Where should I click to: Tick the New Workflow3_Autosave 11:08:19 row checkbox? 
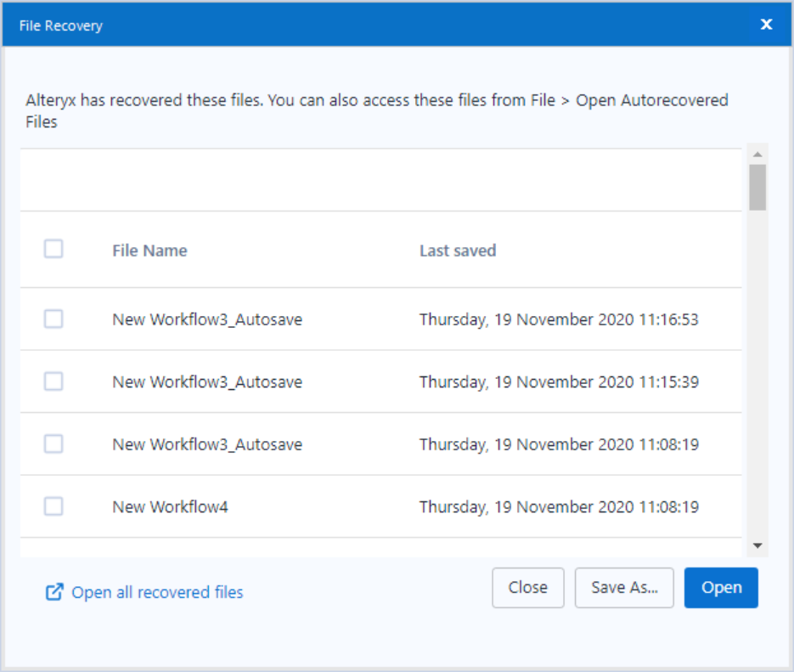53,444
